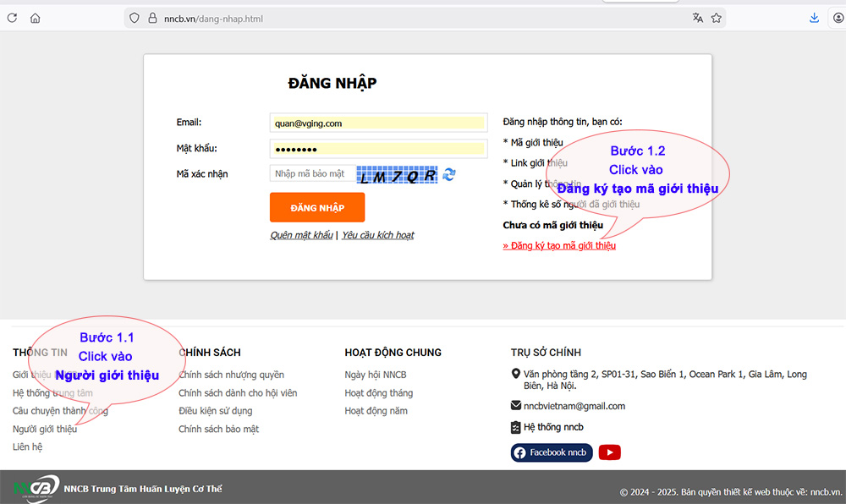Follow the Đăng ký tạo mã giới thiệu link
The width and height of the screenshot is (846, 504).
(x=559, y=245)
